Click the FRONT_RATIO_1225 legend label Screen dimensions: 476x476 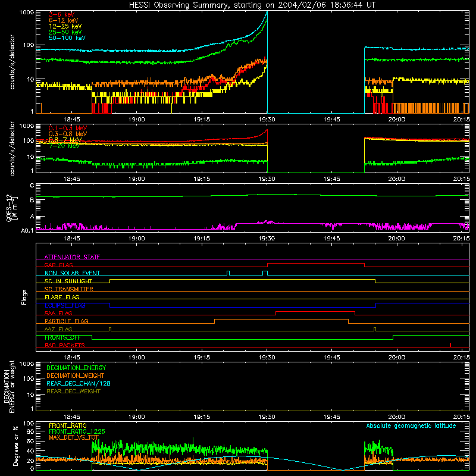77,431
